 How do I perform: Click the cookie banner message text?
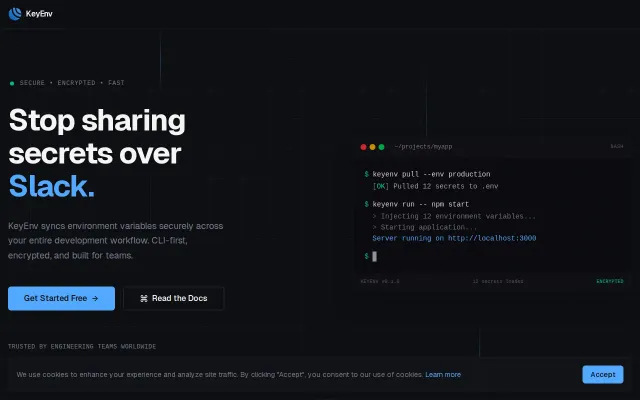point(220,374)
